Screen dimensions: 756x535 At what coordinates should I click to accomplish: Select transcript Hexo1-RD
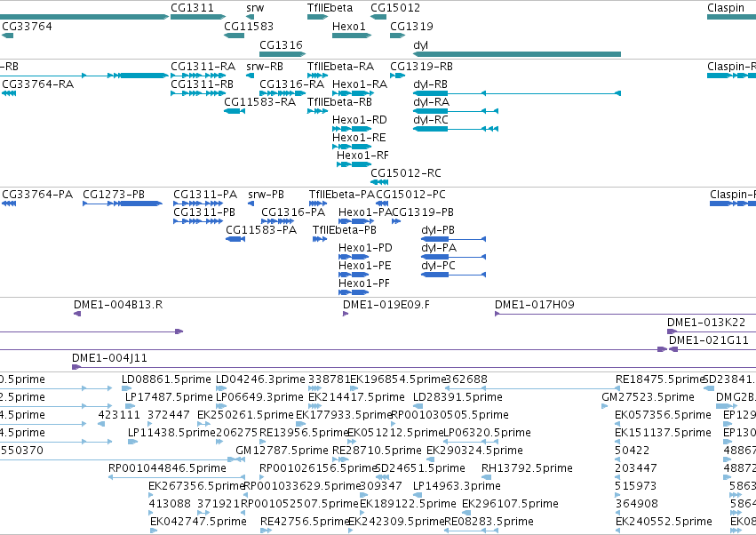pyautogui.click(x=360, y=120)
